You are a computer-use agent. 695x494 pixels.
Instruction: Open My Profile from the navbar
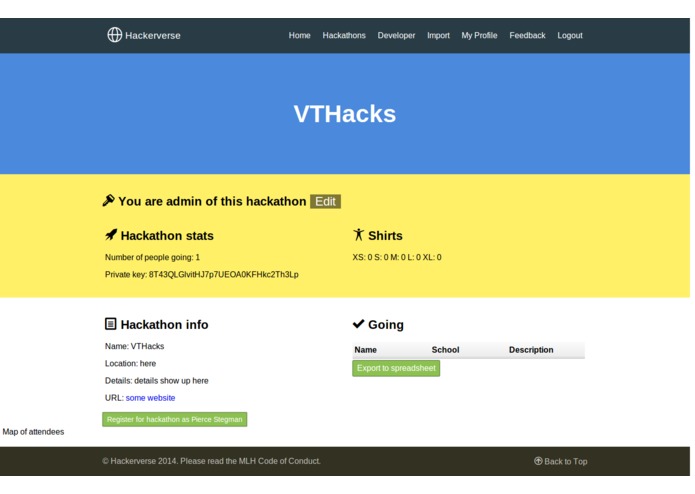[x=479, y=35]
